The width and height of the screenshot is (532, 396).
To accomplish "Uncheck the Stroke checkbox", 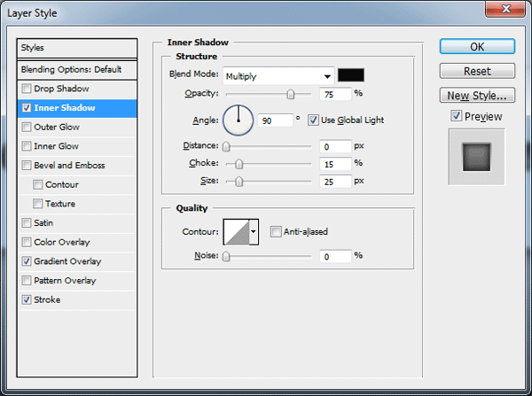I will (x=27, y=299).
